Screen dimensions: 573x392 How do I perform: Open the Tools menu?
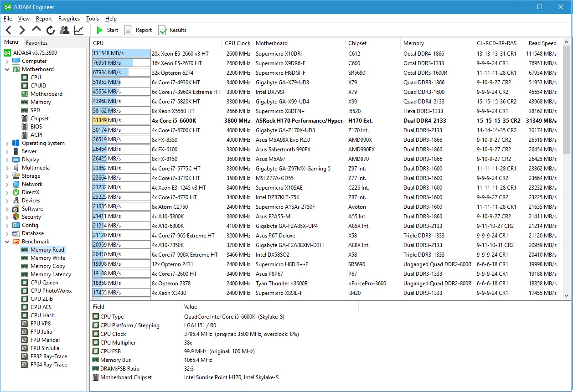pos(93,19)
